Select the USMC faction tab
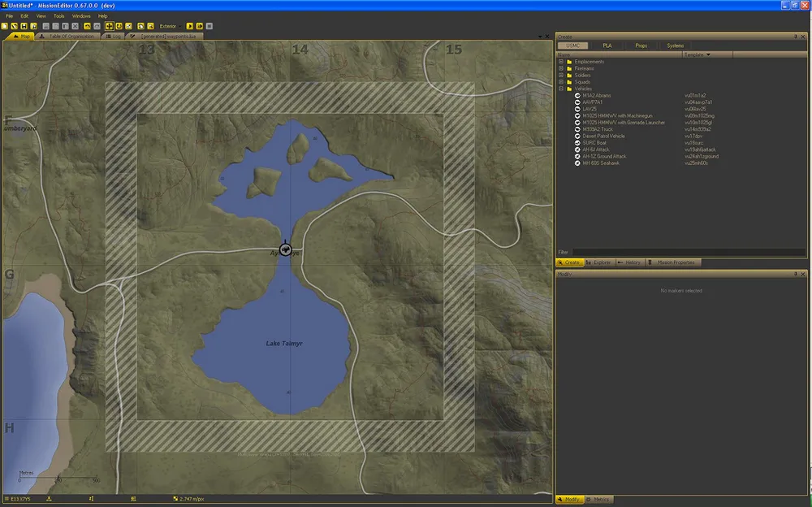Screen dimensions: 812x507 pos(572,45)
